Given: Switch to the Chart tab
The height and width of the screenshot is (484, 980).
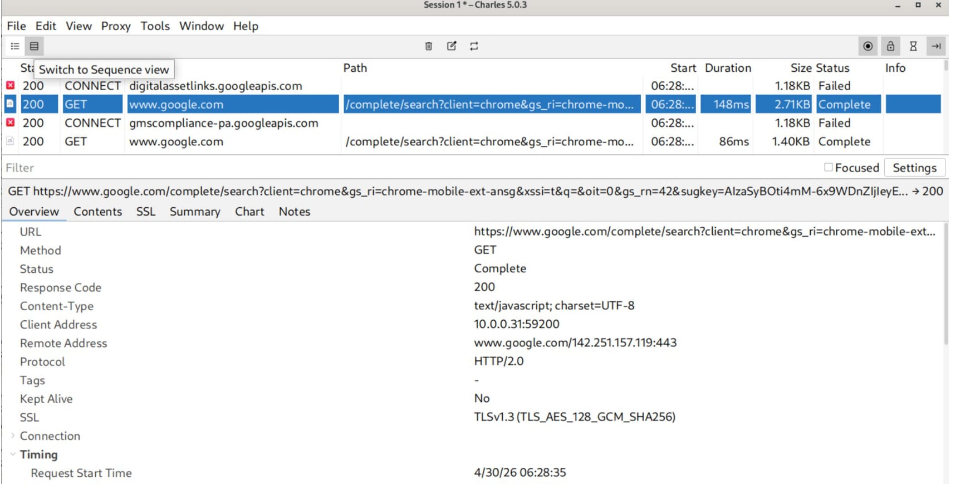Looking at the screenshot, I should pyautogui.click(x=249, y=212).
